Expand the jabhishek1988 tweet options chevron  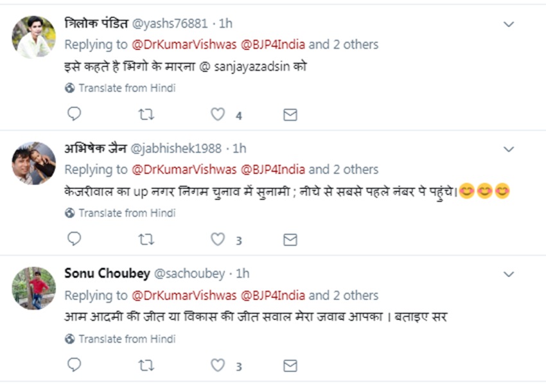[509, 150]
